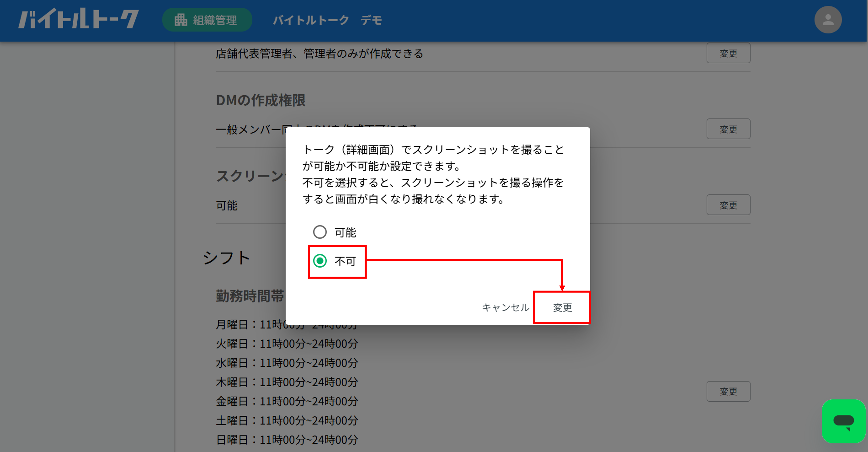Select the 可能 radio button
This screenshot has height=452, width=868.
(320, 232)
